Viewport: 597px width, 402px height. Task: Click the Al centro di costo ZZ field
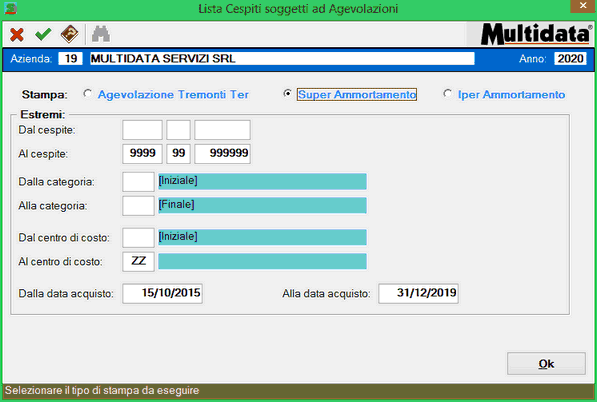pos(138,262)
